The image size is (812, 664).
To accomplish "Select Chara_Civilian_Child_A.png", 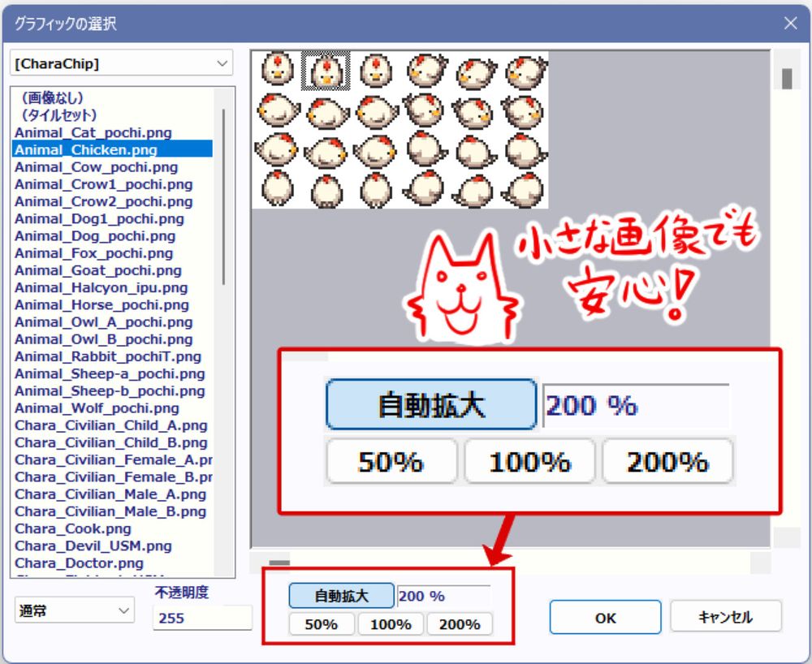I will (112, 425).
